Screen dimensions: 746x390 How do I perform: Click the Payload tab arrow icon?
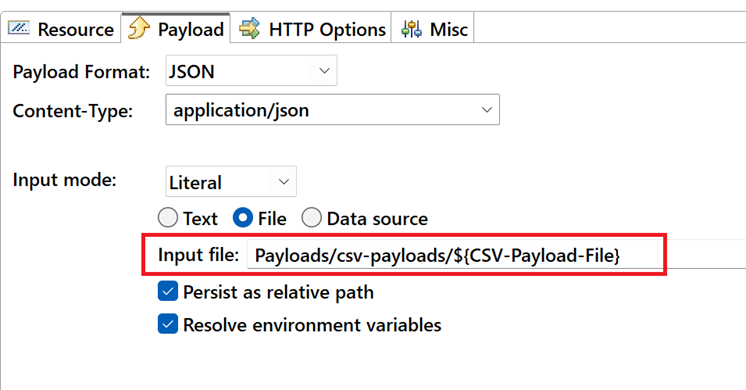point(139,28)
